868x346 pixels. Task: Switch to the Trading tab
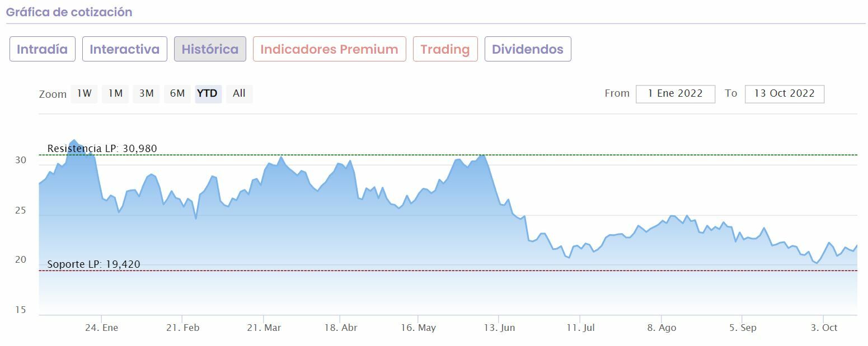pos(445,49)
